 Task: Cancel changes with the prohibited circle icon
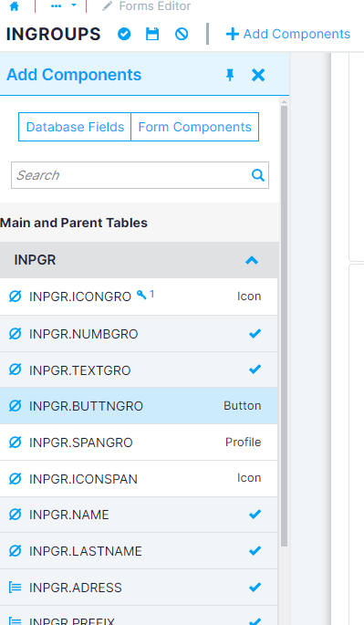tap(182, 35)
